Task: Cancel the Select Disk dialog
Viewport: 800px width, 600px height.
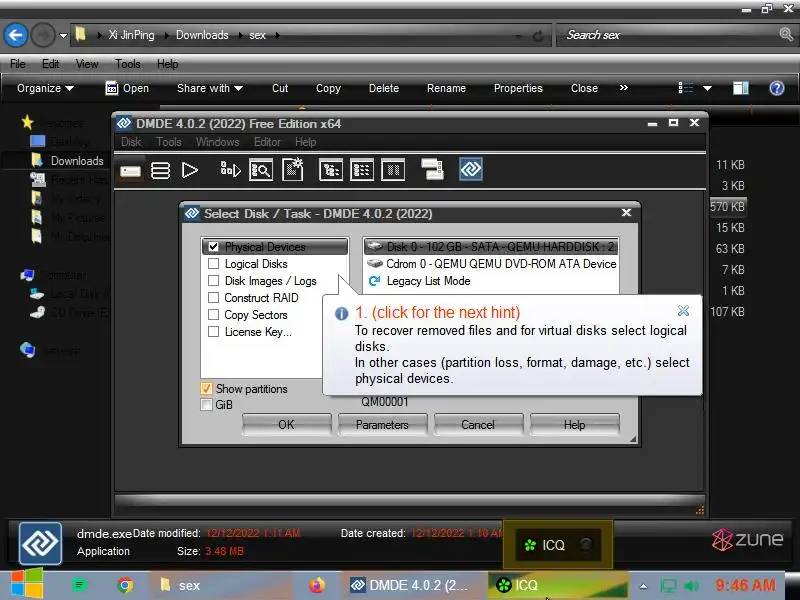Action: click(478, 424)
